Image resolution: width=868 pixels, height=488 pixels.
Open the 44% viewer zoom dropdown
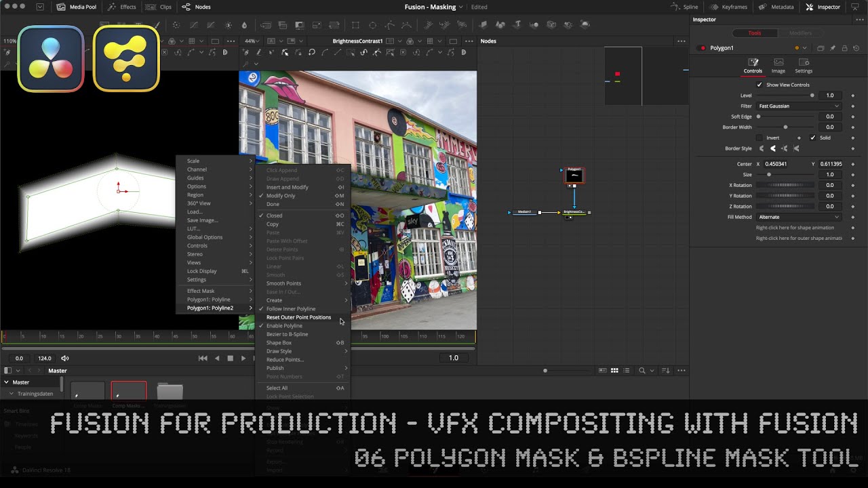tap(252, 41)
